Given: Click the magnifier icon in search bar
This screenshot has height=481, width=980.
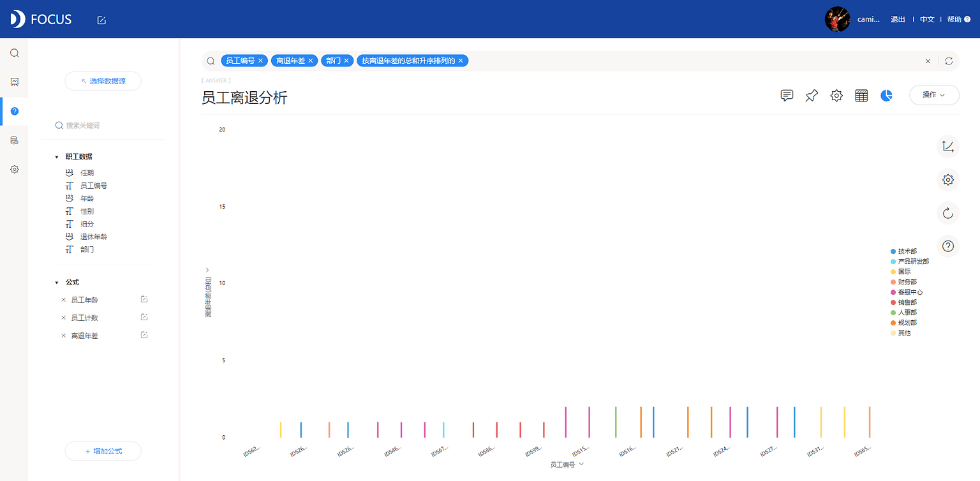Looking at the screenshot, I should click(x=211, y=61).
